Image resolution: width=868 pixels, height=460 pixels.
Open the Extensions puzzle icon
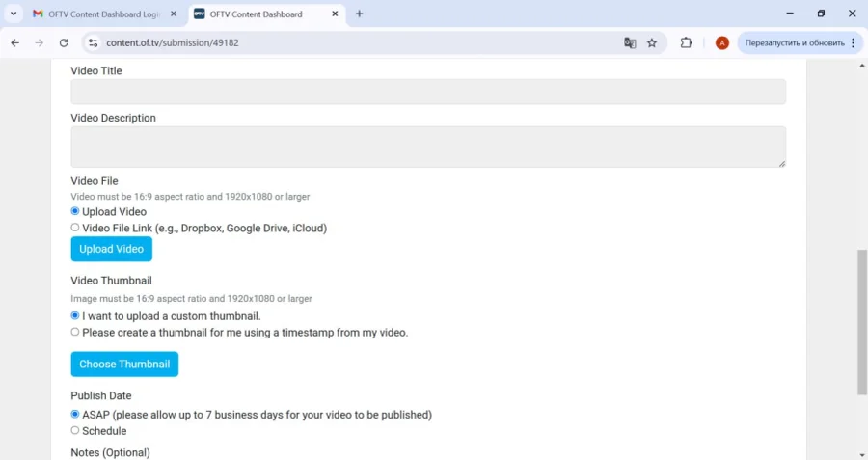coord(687,42)
